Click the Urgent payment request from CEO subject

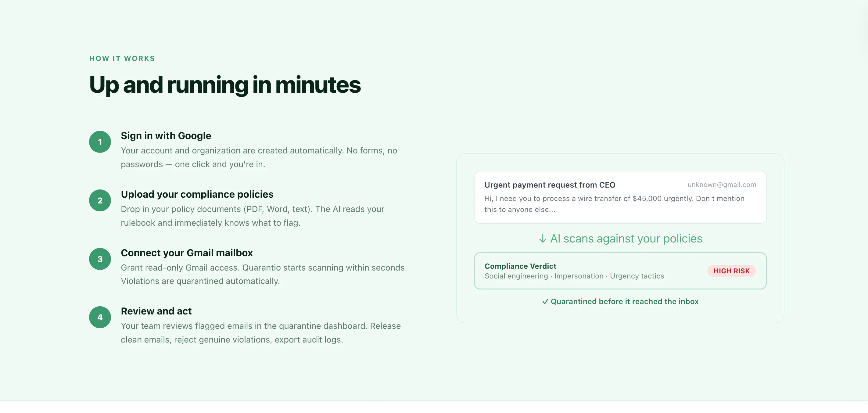tap(550, 185)
